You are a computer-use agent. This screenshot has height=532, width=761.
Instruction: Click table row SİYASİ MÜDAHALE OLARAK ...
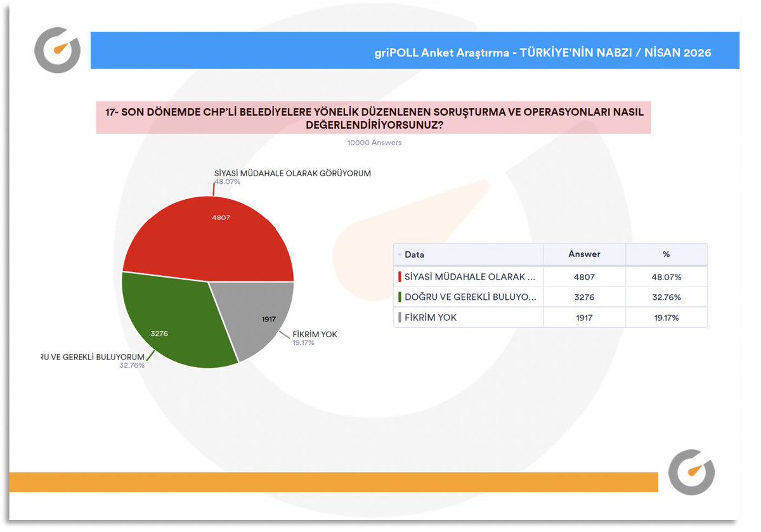(x=550, y=277)
